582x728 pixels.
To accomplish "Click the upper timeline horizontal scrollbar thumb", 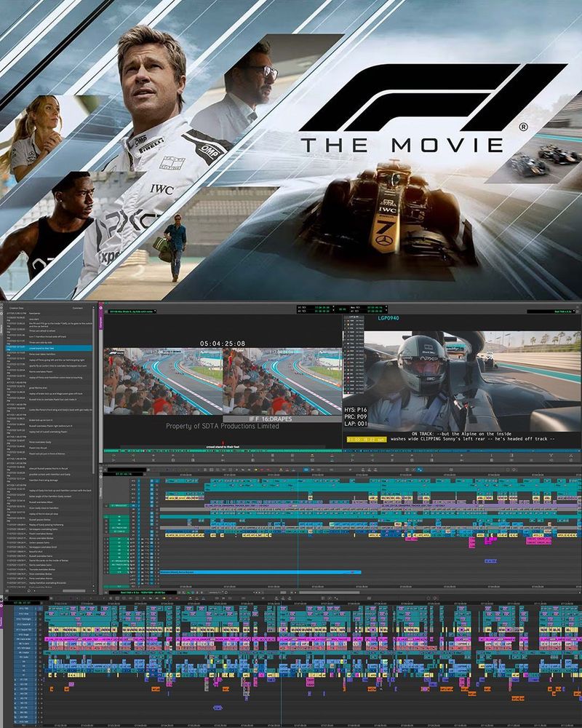I will click(x=330, y=593).
